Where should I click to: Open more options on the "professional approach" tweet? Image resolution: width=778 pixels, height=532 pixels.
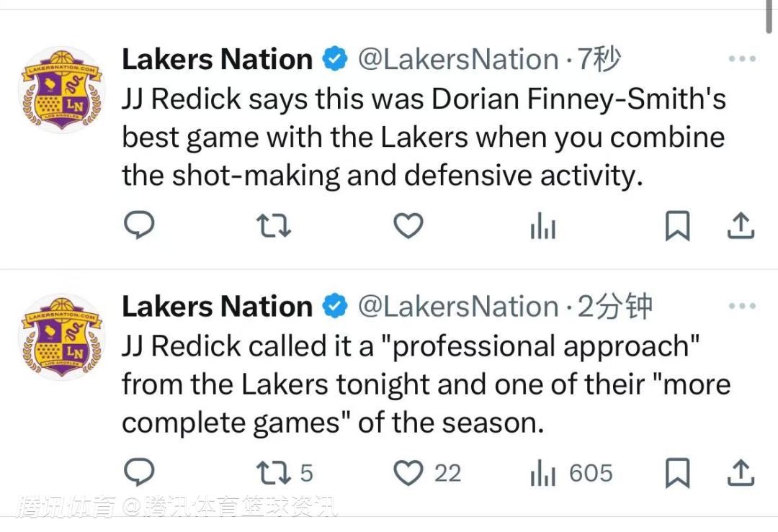[741, 307]
